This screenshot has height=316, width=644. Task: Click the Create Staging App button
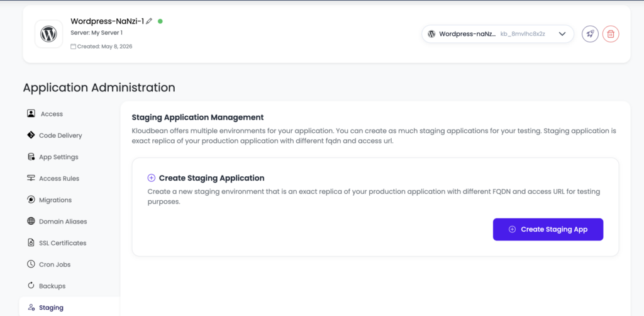tap(548, 229)
